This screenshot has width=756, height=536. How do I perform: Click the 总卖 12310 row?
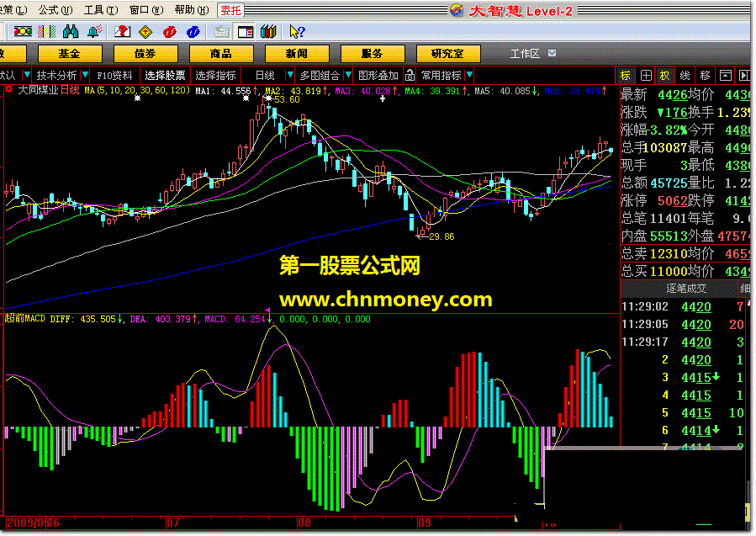click(685, 253)
